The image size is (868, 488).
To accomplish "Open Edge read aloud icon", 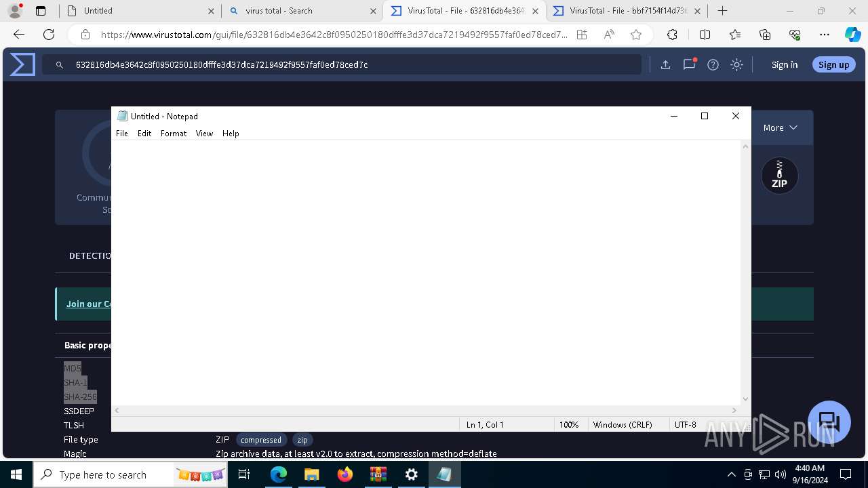I will pos(609,35).
